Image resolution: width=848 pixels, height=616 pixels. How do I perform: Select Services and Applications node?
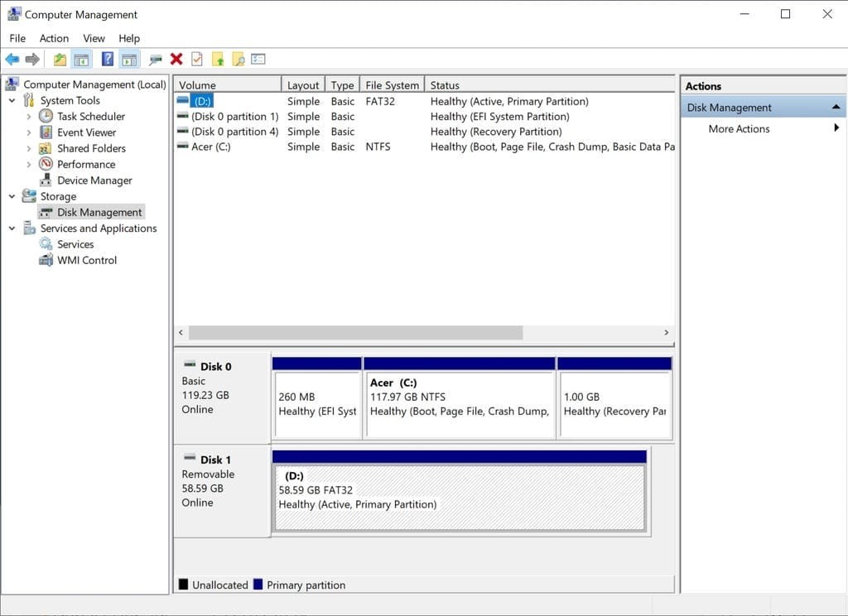coord(99,229)
